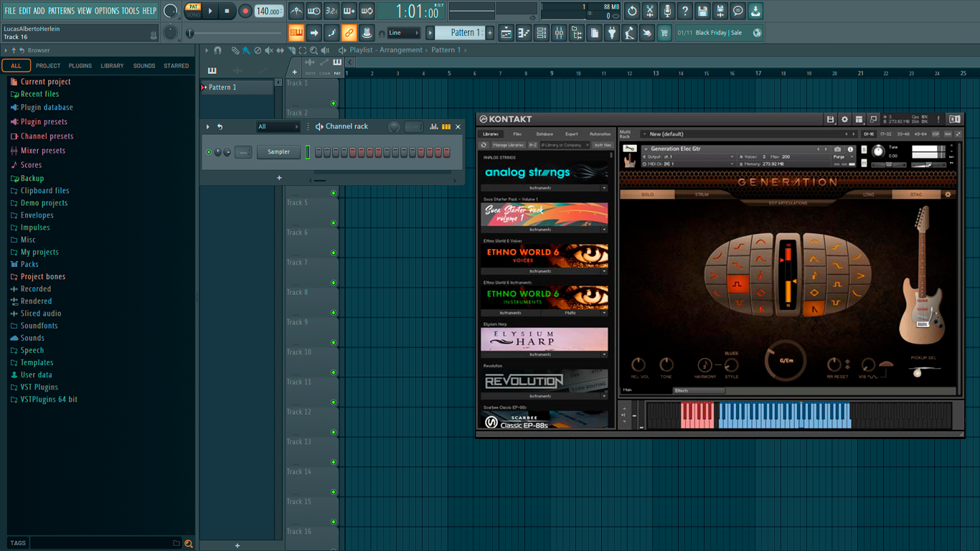This screenshot has height=551, width=980.
Task: Open the PATTERNS menu
Action: point(61,11)
